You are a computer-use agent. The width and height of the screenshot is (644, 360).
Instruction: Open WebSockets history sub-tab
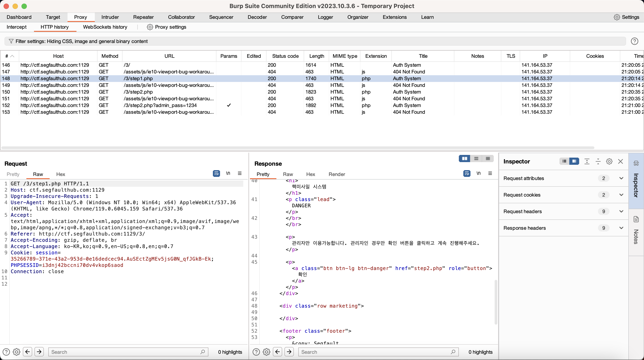point(105,27)
